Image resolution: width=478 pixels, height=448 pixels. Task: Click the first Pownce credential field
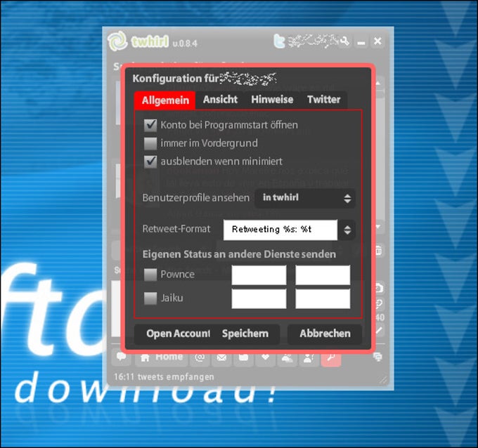tap(259, 275)
